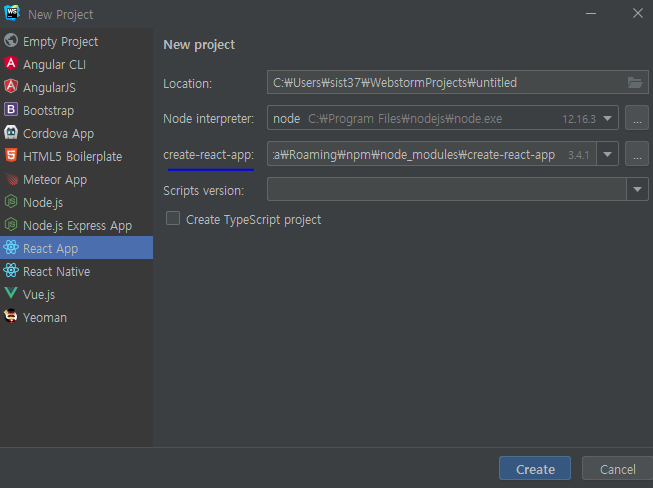
Task: Expand Scripts version dropdown arrow
Action: tap(637, 189)
